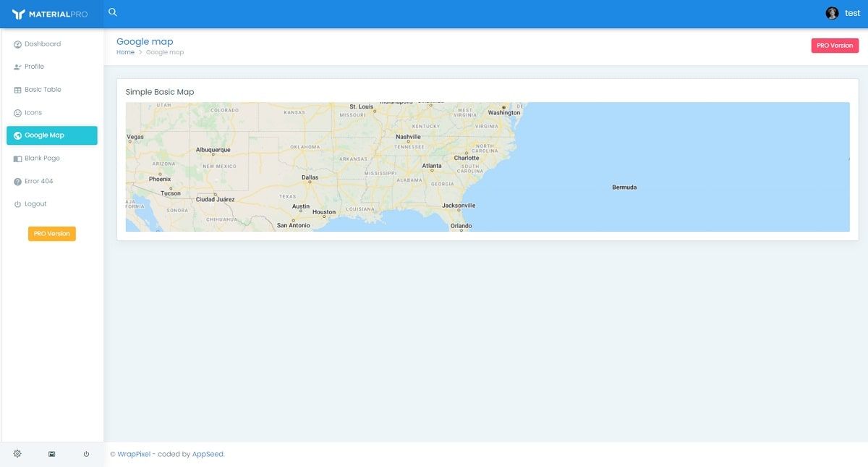The width and height of the screenshot is (868, 467).
Task: Click the Icons smiley face icon
Action: coord(17,113)
